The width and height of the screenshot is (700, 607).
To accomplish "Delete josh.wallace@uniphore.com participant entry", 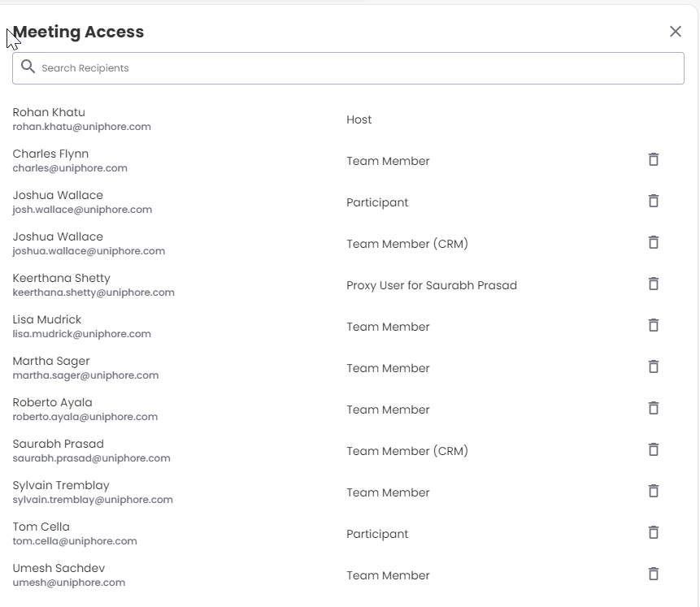I will point(654,201).
